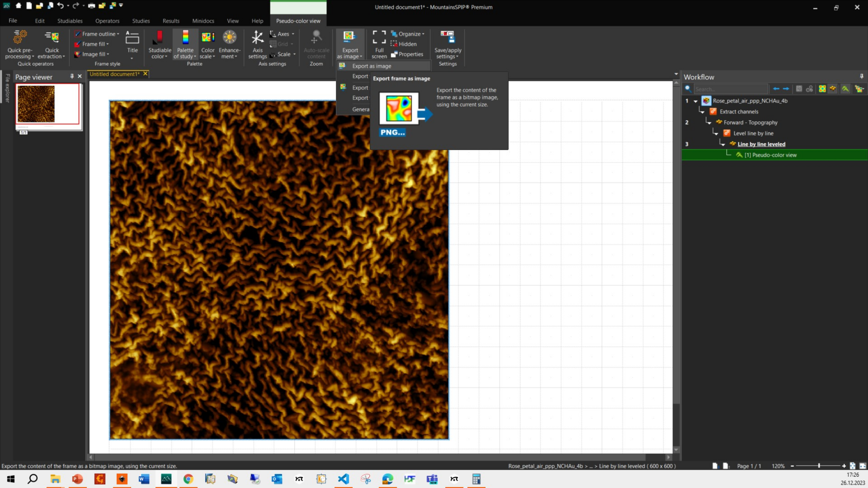The width and height of the screenshot is (868, 488).
Task: Select Extract channels in Workflow tree
Action: pos(739,111)
